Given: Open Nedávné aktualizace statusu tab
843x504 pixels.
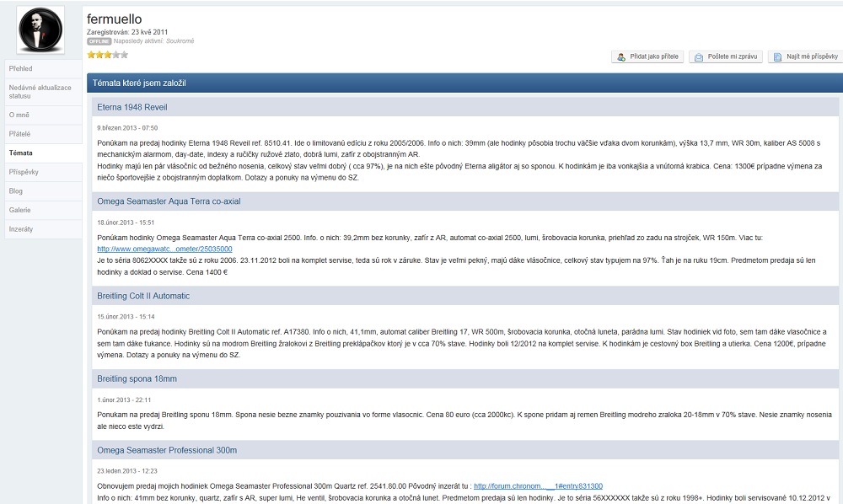Looking at the screenshot, I should tap(43, 92).
